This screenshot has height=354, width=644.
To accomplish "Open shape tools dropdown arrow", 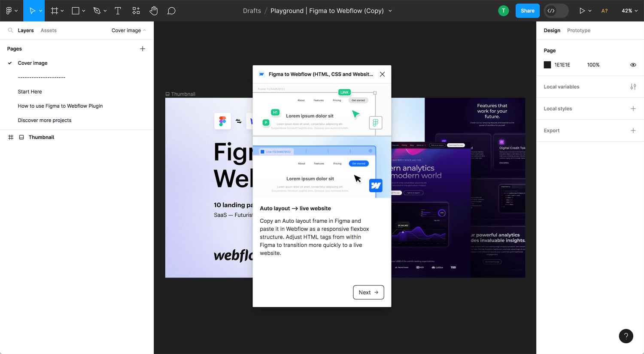I will point(84,11).
